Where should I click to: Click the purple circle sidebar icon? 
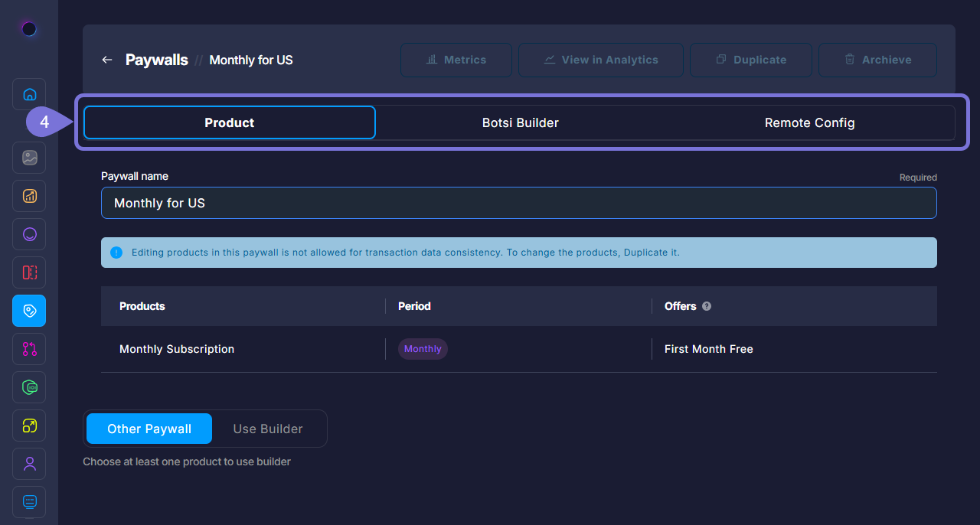pyautogui.click(x=28, y=234)
